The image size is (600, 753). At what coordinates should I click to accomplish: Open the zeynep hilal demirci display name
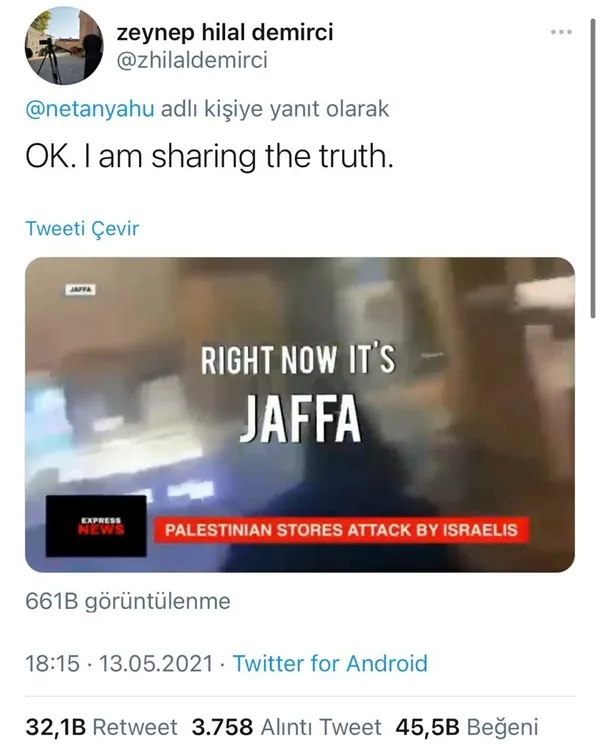point(225,33)
